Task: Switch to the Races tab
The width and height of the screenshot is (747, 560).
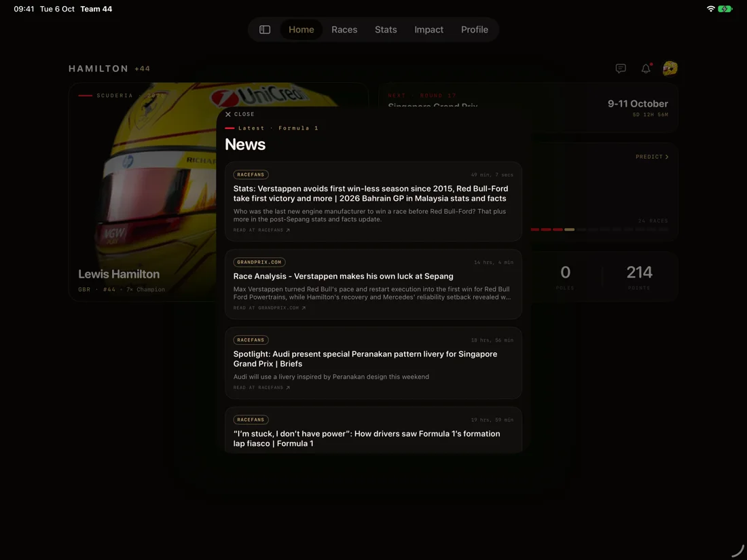Action: tap(344, 29)
